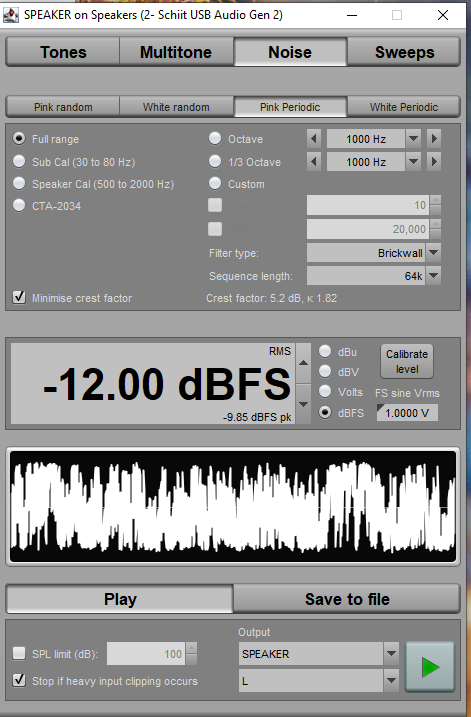Step Octave frequency to previous value
The image size is (471, 717).
point(314,139)
